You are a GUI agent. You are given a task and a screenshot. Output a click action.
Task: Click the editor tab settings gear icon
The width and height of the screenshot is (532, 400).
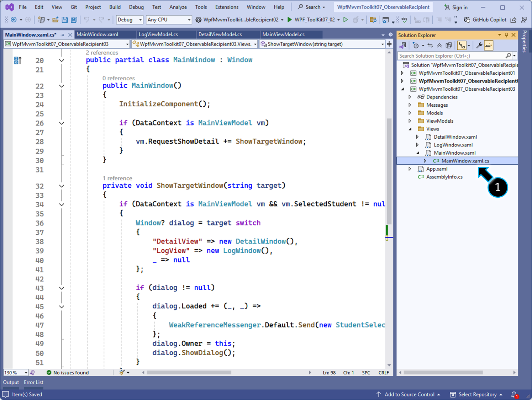coord(390,35)
